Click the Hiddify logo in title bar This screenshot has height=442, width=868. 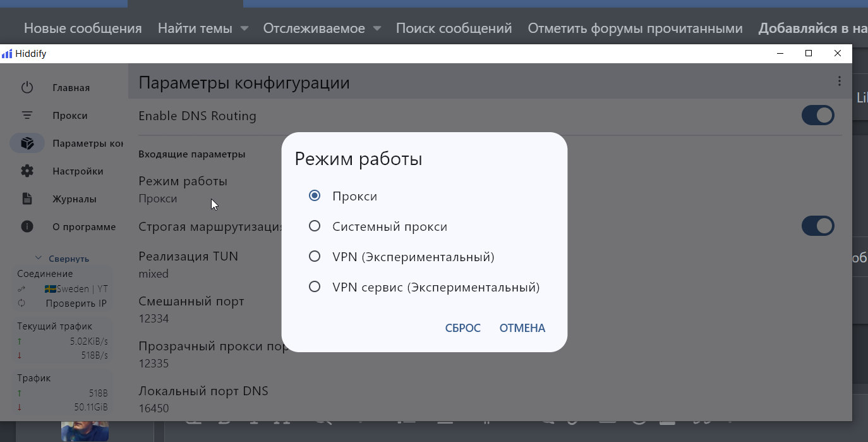tap(7, 54)
